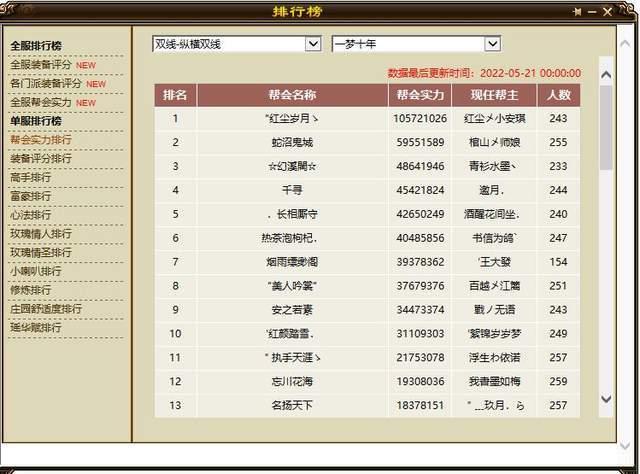Open 心法排行 in the sidebar
Viewport: 640px width, 474px height.
coord(31,215)
